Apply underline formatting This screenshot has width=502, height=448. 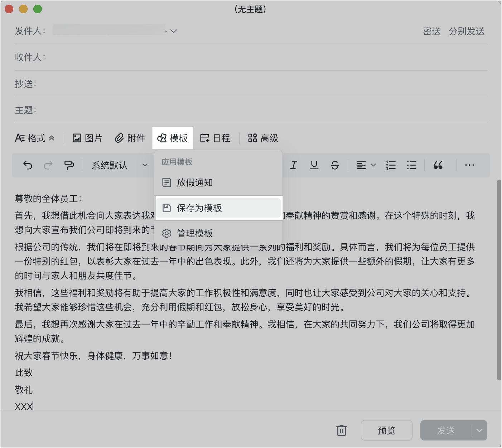pyautogui.click(x=314, y=165)
